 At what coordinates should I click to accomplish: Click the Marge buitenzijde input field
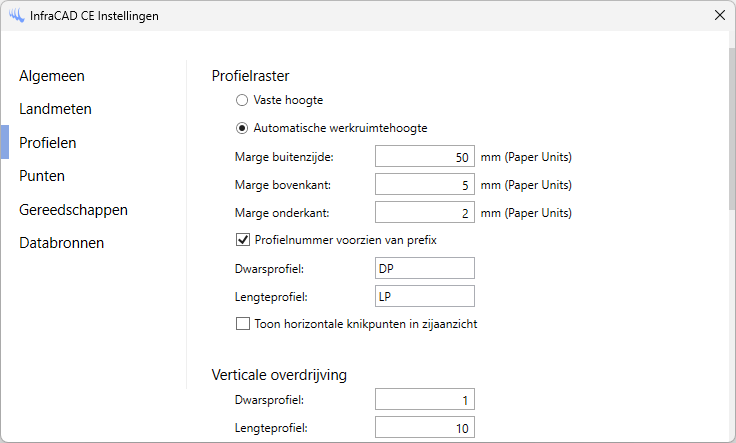pyautogui.click(x=424, y=157)
